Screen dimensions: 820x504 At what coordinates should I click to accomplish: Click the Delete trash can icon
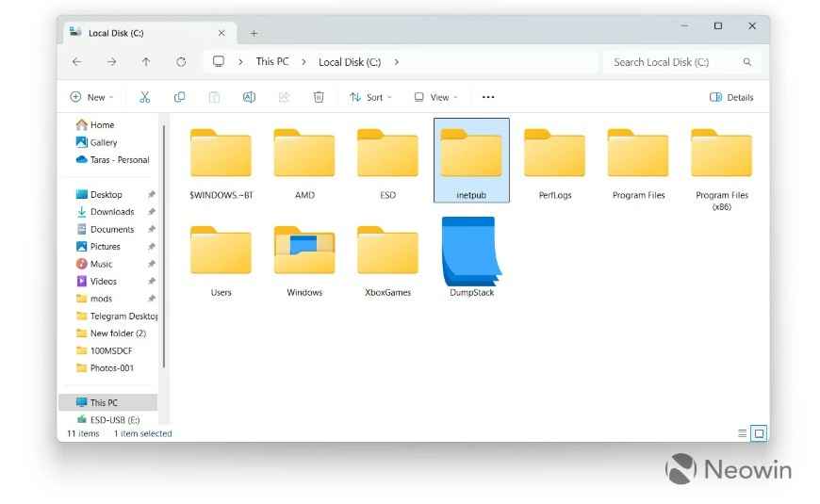click(x=319, y=97)
